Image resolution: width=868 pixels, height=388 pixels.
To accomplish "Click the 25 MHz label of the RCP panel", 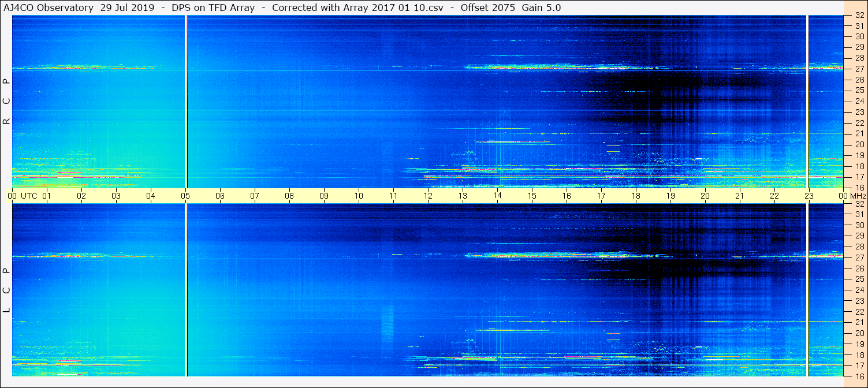I will 859,90.
